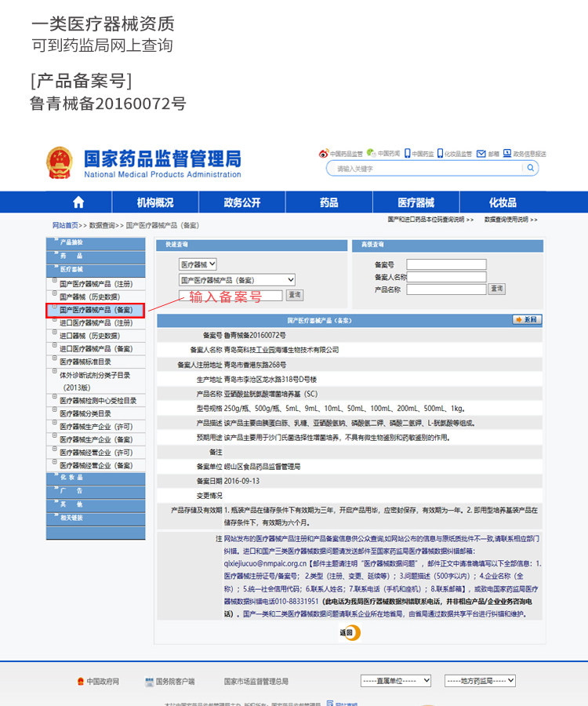The image size is (588, 706).
Task: Select the 相关链接 sidebar section
Action: pyautogui.click(x=96, y=519)
